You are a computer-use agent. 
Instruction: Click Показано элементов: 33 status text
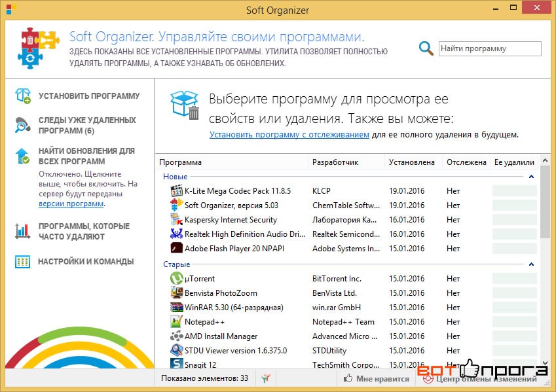204,378
